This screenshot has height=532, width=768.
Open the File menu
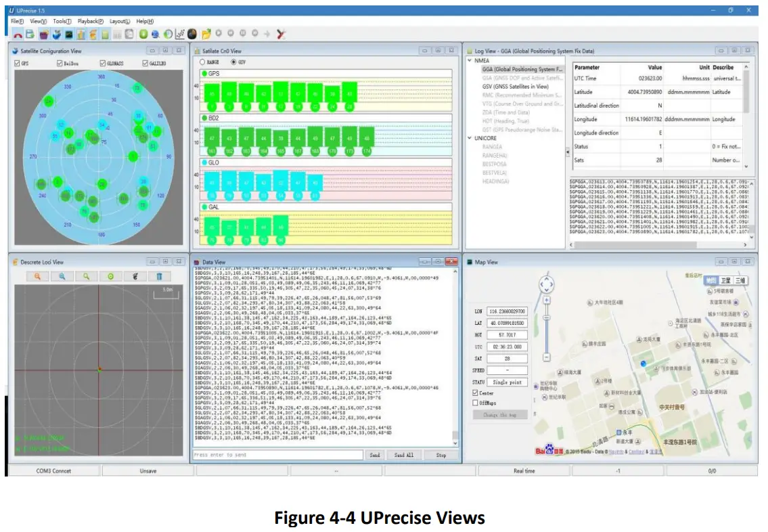pyautogui.click(x=17, y=21)
